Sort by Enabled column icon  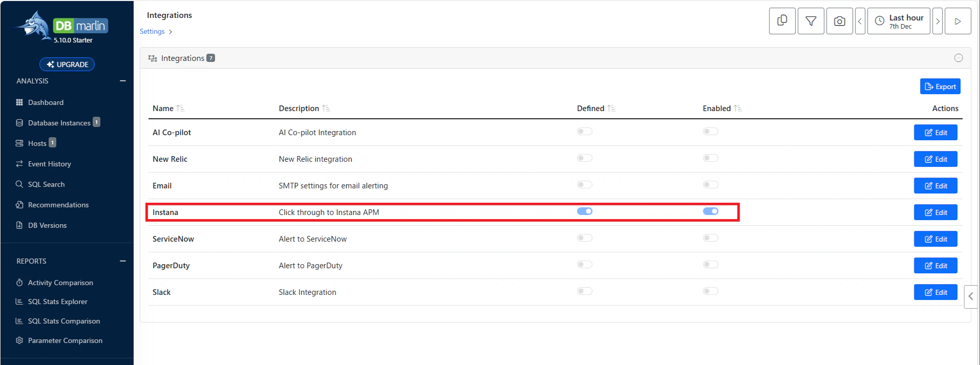738,109
